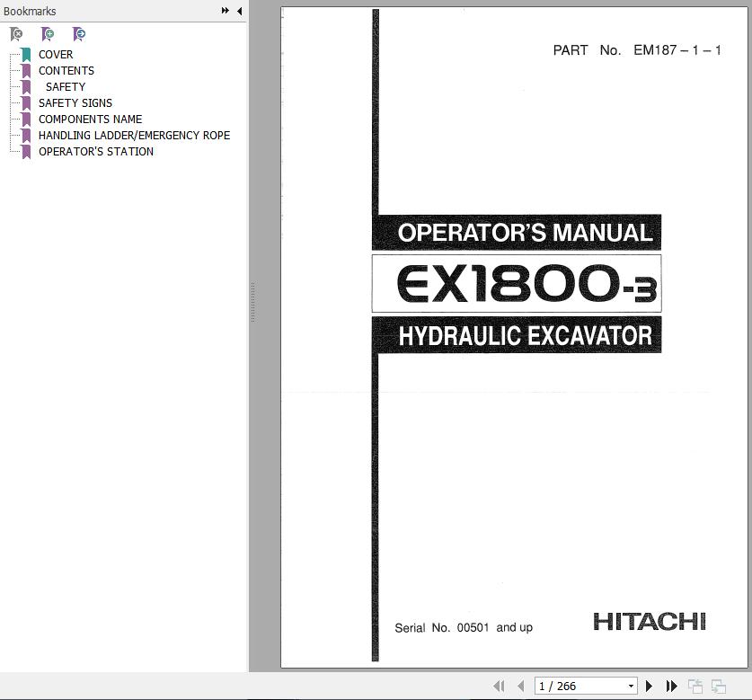
Task: Go to the previous page
Action: pos(521,687)
